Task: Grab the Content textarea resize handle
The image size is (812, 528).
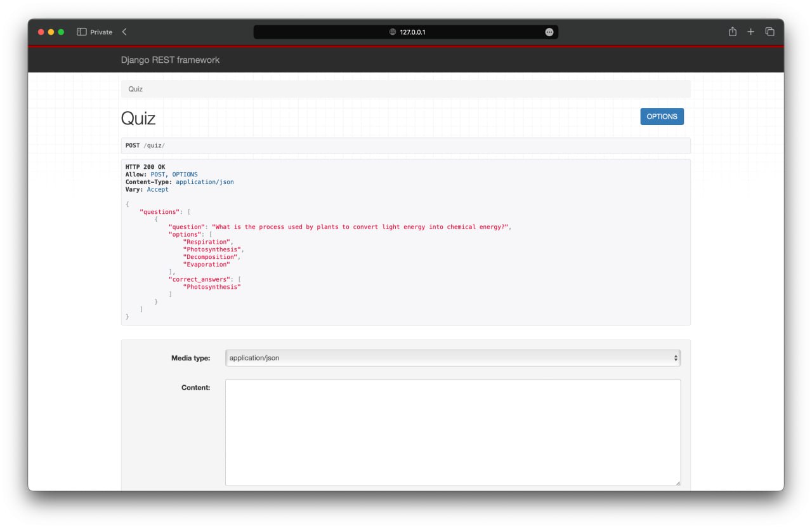Action: click(678, 483)
